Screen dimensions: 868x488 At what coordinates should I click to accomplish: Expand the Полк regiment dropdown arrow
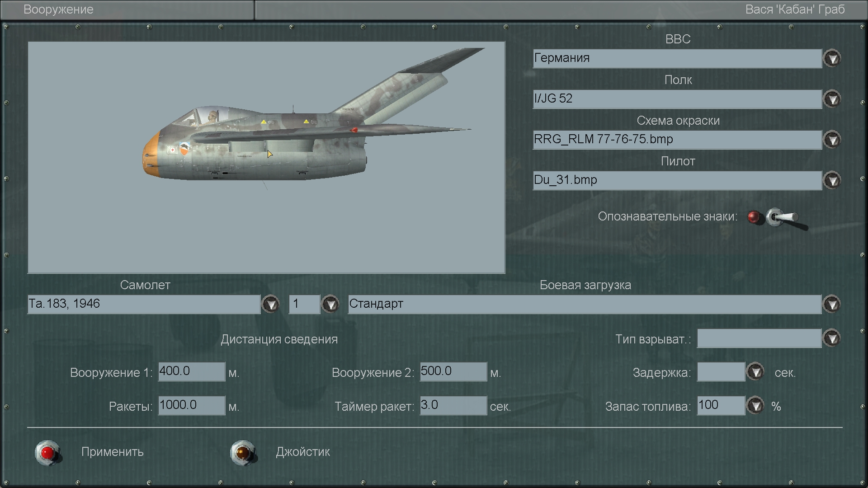point(832,99)
